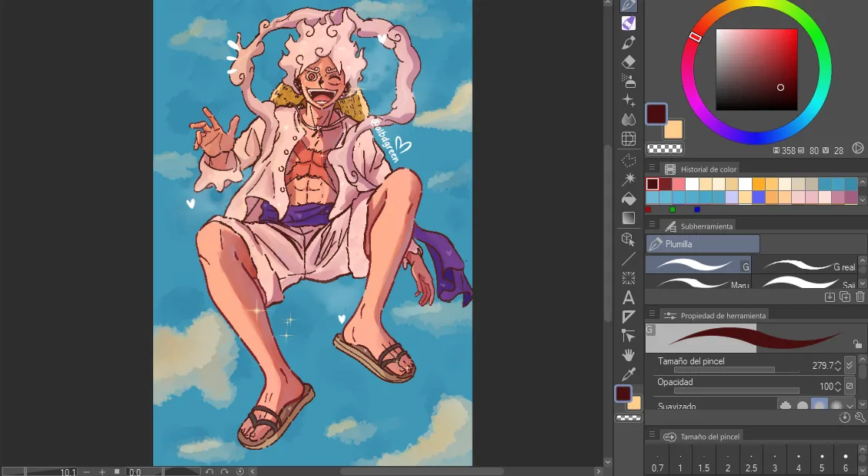This screenshot has height=476, width=868.
Task: Switch to the Propiedad de herramienta tab
Action: pos(715,315)
